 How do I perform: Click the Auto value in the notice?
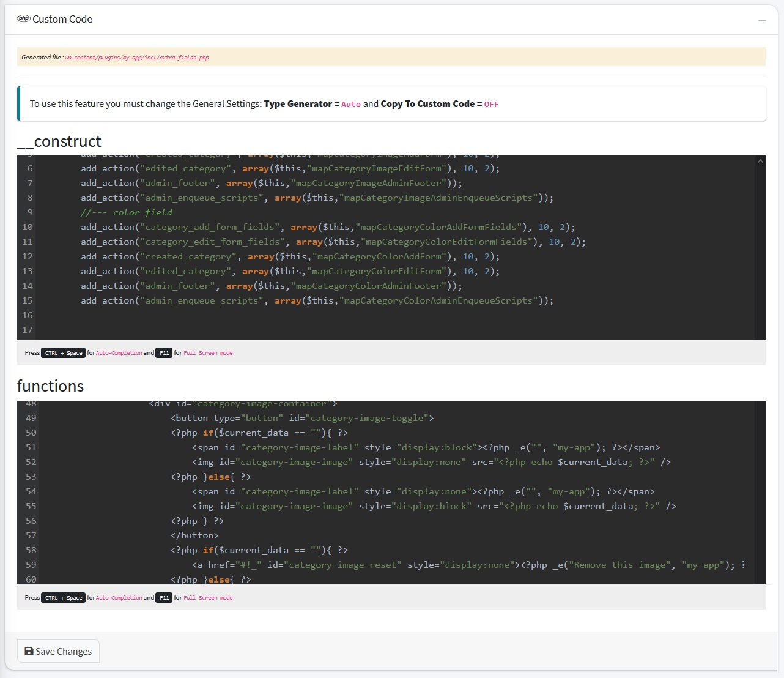click(x=350, y=105)
